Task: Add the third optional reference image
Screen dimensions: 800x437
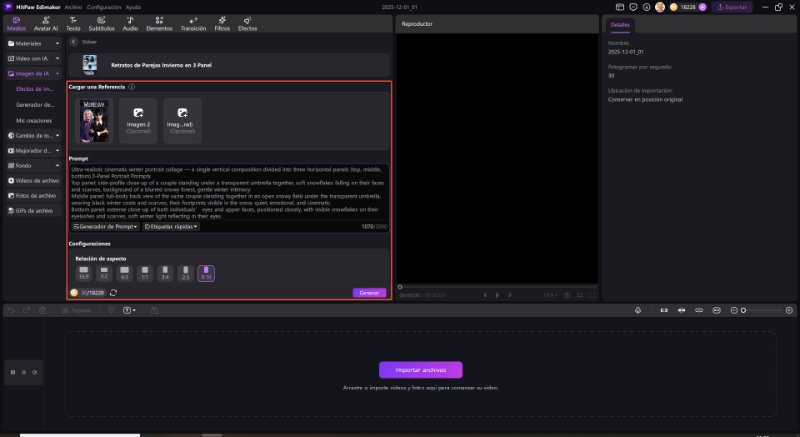Action: [182, 121]
